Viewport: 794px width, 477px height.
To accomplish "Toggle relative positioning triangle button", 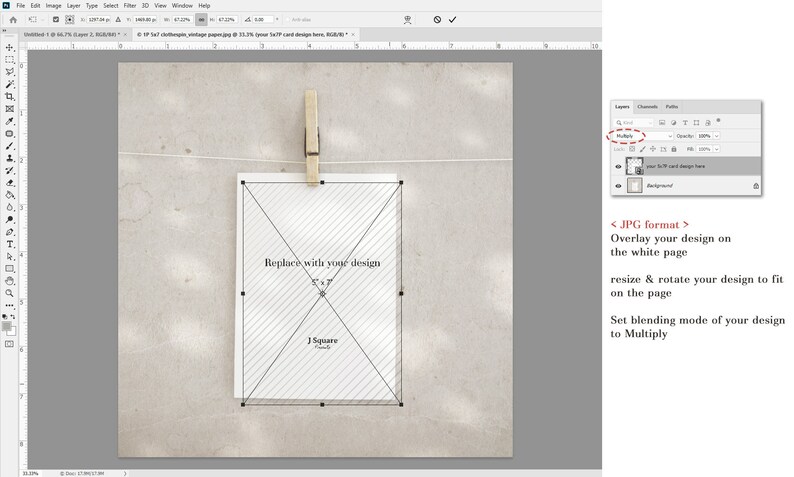I will pos(118,20).
